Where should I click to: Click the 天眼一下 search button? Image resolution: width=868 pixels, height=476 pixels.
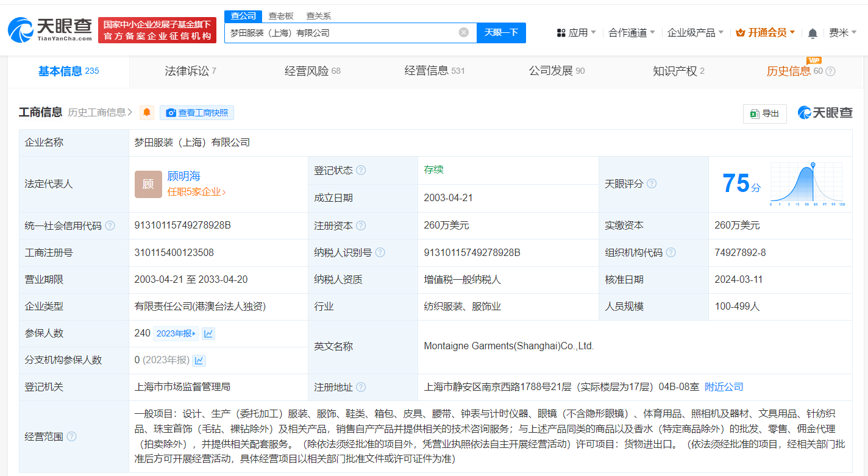pos(501,32)
